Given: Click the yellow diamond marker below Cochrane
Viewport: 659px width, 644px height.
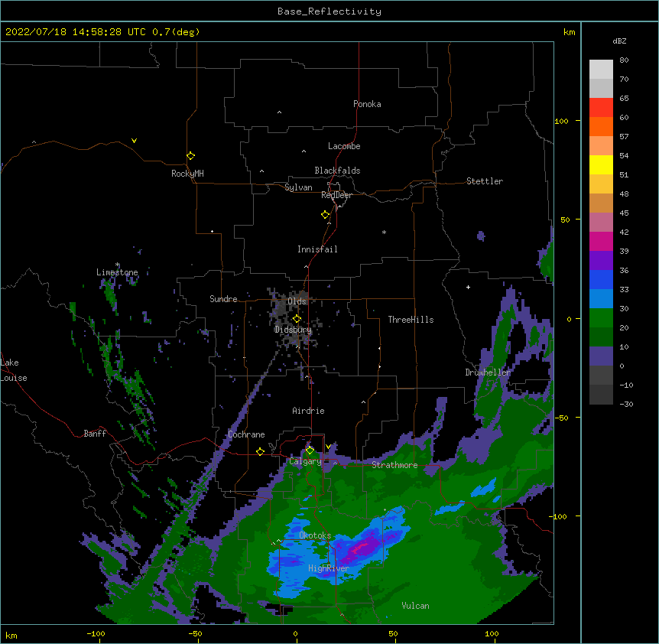Looking at the screenshot, I should point(260,451).
